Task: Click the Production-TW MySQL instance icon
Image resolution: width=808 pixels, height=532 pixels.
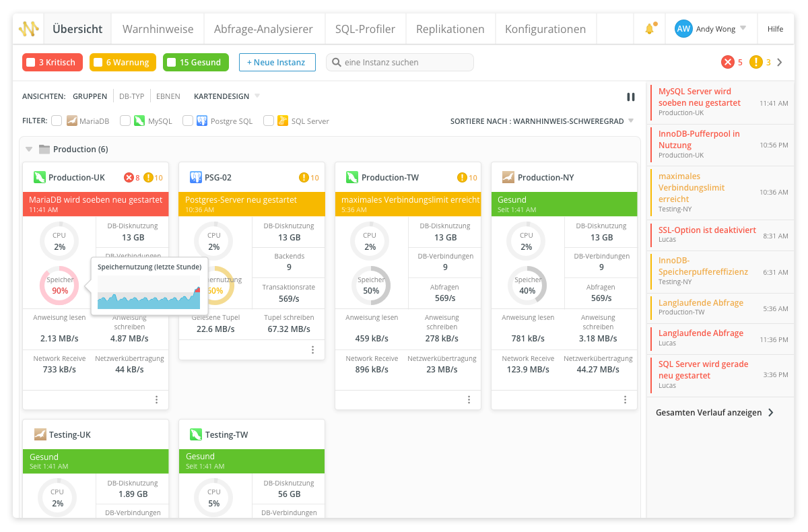Action: pos(352,177)
